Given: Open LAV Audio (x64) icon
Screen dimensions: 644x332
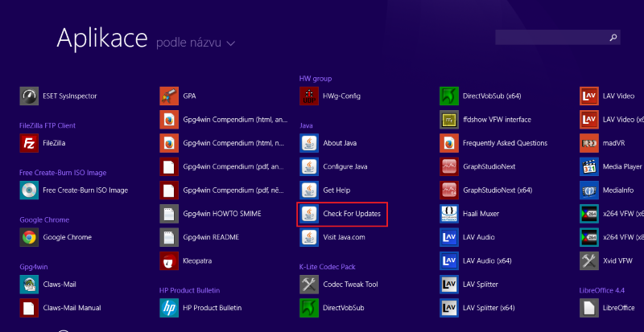Looking at the screenshot, I should [x=449, y=261].
